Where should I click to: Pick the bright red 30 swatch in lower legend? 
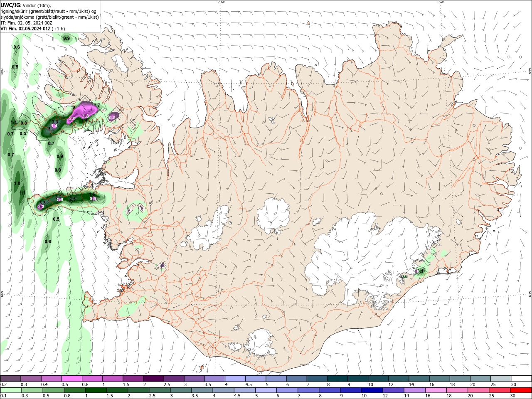tap(520, 390)
